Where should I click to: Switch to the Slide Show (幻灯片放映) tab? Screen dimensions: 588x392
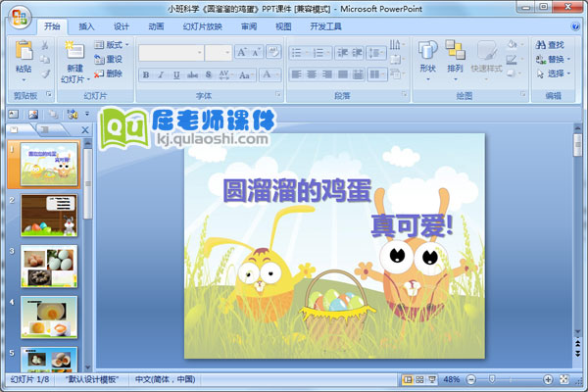pos(203,26)
